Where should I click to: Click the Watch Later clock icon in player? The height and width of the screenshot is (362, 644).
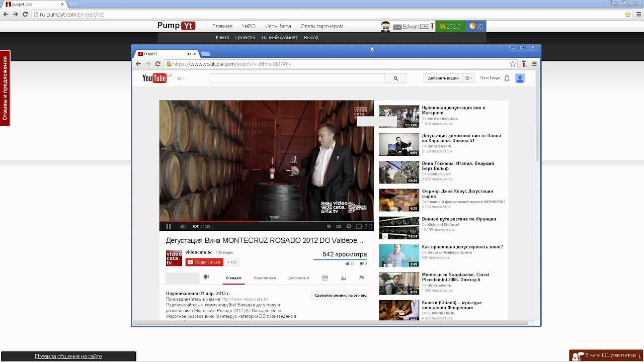coord(329,226)
